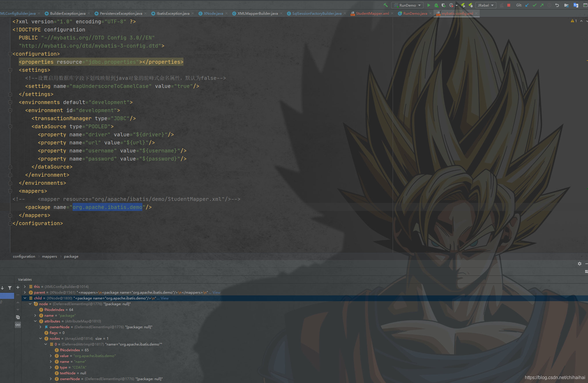This screenshot has height=383, width=588.
Task: Switch to the PersistenceException.java tab
Action: click(x=121, y=13)
